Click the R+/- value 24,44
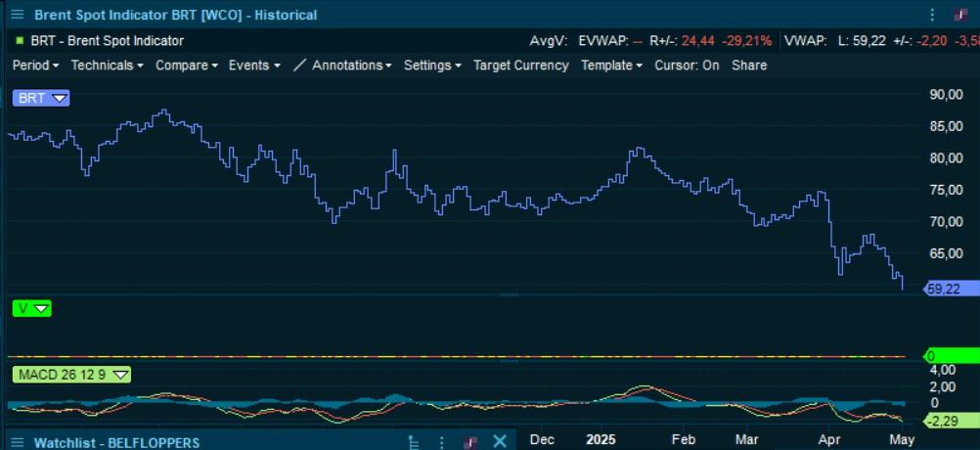Image resolution: width=980 pixels, height=450 pixels. click(x=698, y=41)
